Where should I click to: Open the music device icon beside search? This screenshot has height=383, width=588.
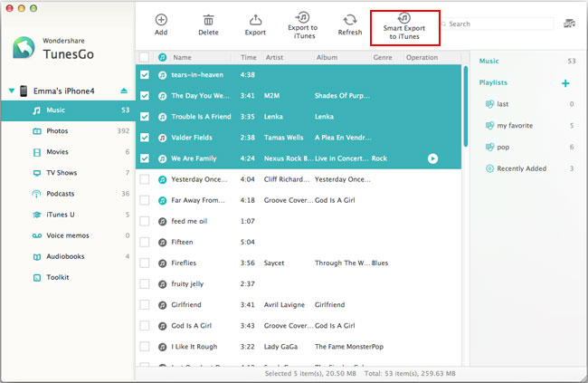[569, 24]
